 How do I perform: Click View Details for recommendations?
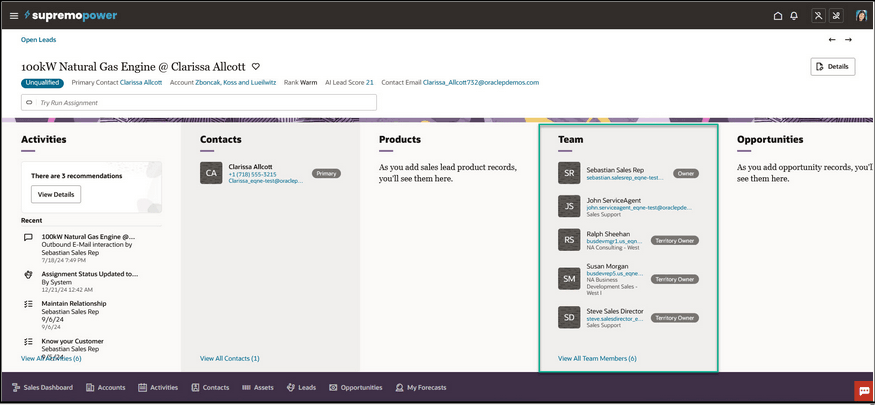coord(56,194)
